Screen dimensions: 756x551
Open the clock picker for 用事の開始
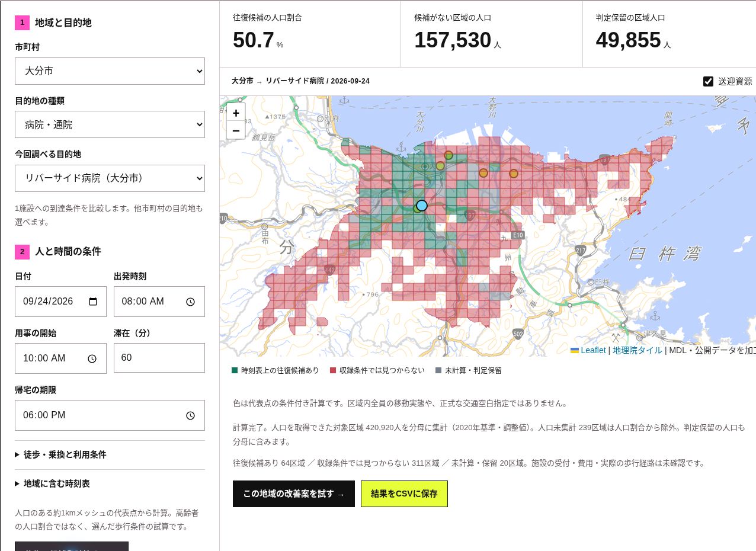pos(92,358)
